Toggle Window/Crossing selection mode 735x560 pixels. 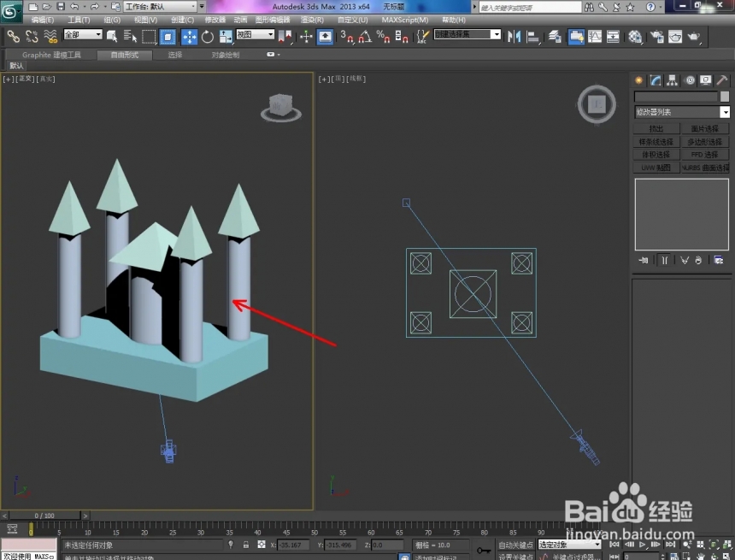pos(168,37)
